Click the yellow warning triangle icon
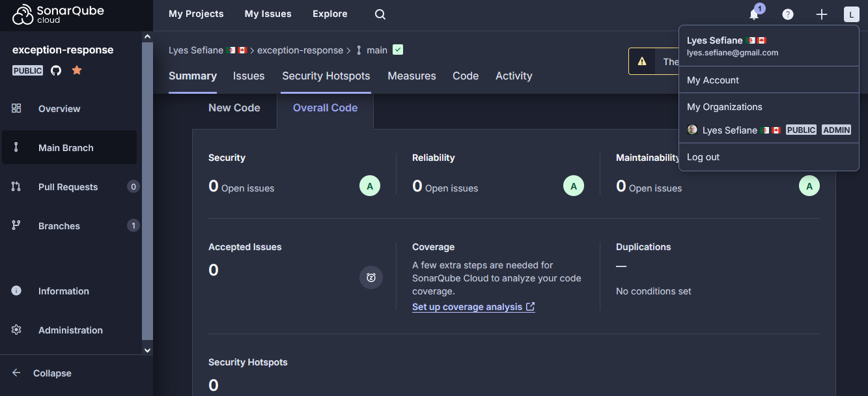This screenshot has width=868, height=396. click(x=642, y=61)
